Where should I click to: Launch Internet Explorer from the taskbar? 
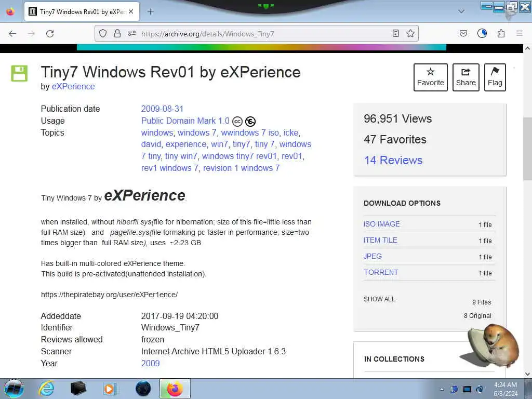46,389
